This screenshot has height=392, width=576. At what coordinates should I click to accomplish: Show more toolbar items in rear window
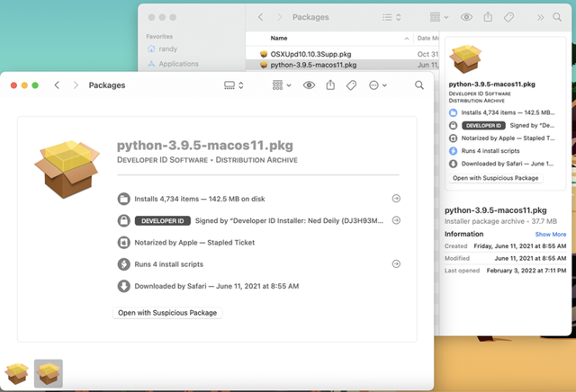540,17
